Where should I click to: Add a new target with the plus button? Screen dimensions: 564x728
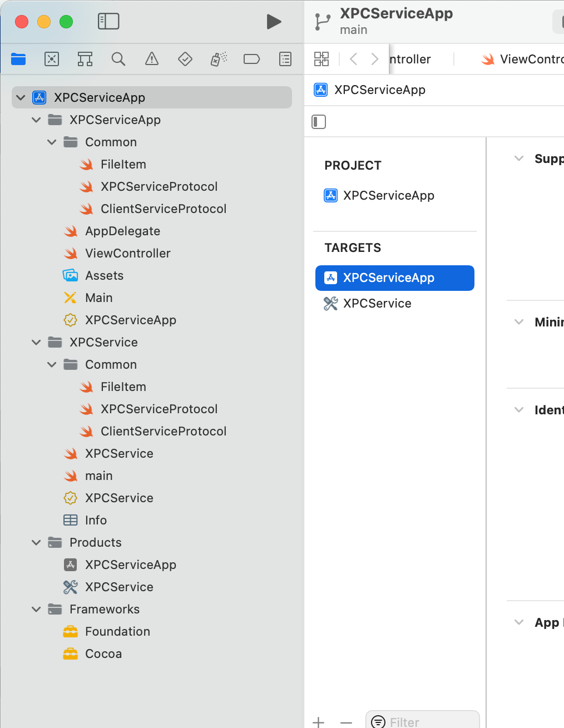tap(318, 721)
